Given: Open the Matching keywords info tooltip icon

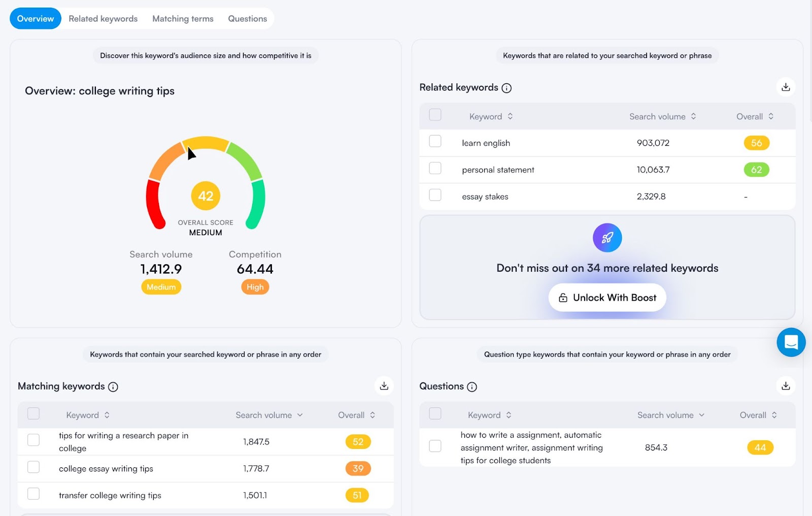Looking at the screenshot, I should [x=113, y=386].
